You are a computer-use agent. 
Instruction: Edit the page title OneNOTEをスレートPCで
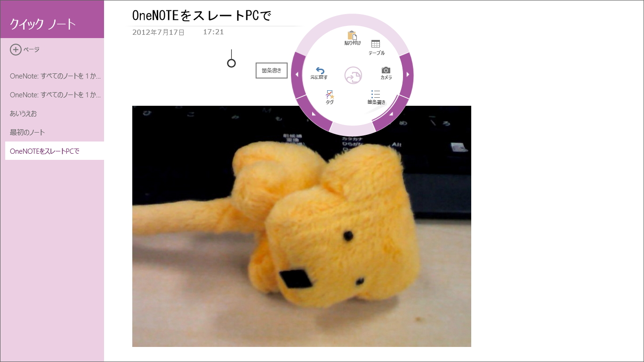click(202, 16)
